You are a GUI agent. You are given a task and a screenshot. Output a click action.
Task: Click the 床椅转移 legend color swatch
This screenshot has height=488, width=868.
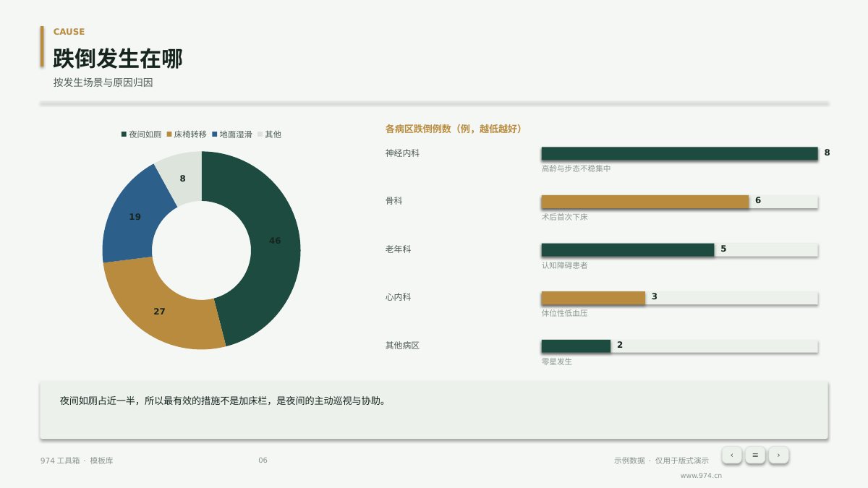[169, 134]
